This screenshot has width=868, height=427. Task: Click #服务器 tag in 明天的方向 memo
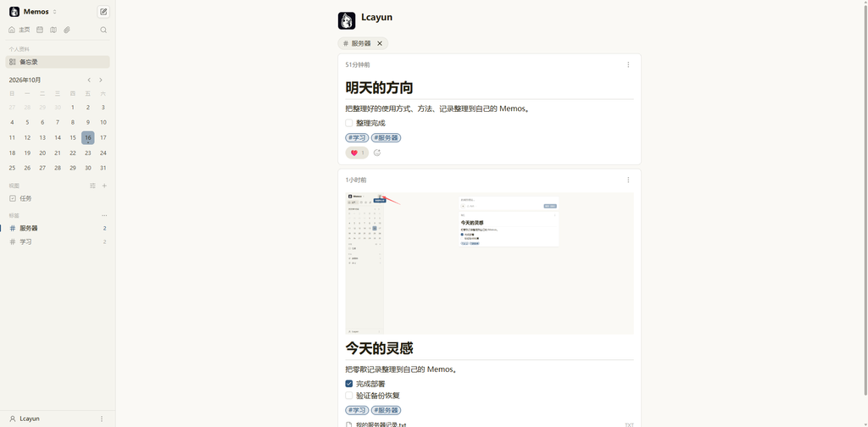pos(386,138)
